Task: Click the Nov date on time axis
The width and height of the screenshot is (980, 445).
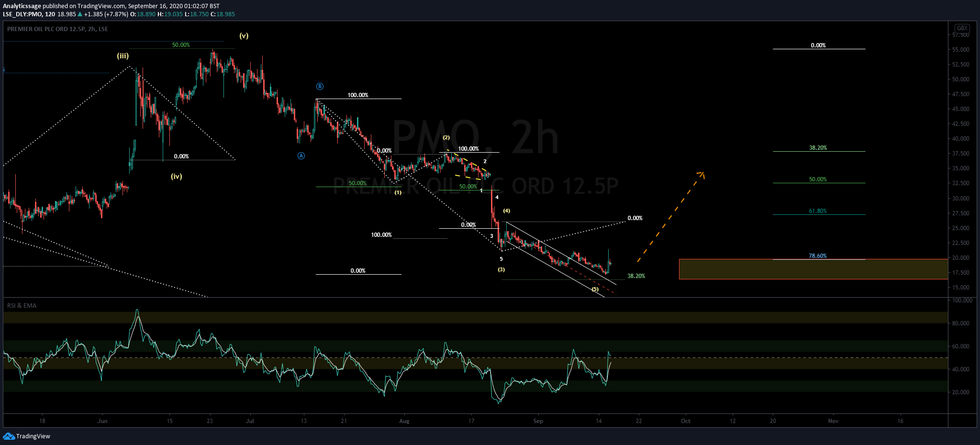Action: tap(833, 421)
